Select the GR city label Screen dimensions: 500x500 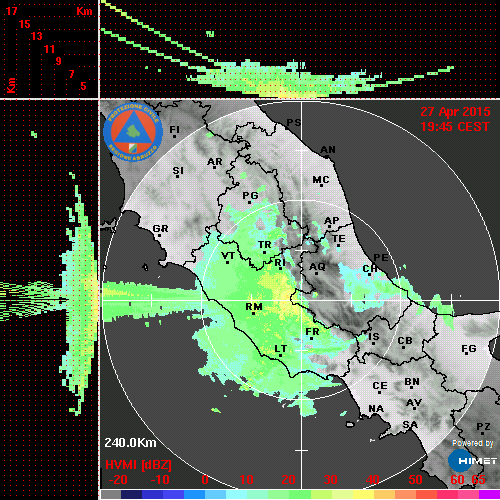click(160, 229)
